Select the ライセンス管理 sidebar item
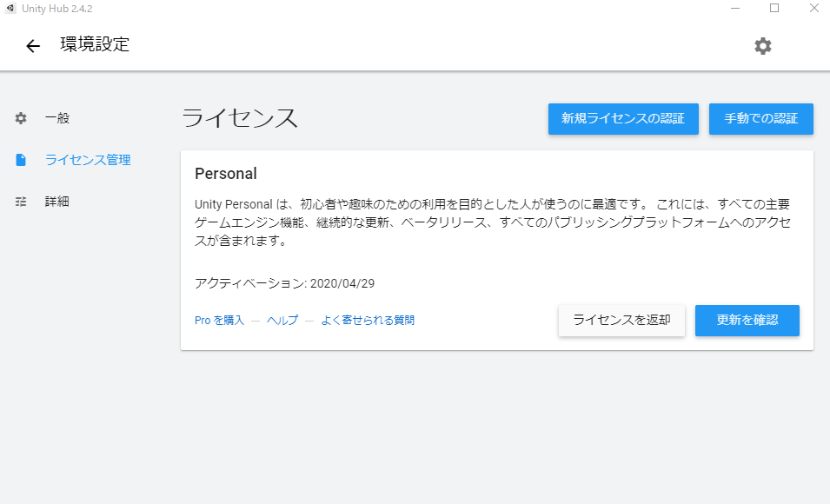Image resolution: width=830 pixels, height=504 pixels. [88, 160]
